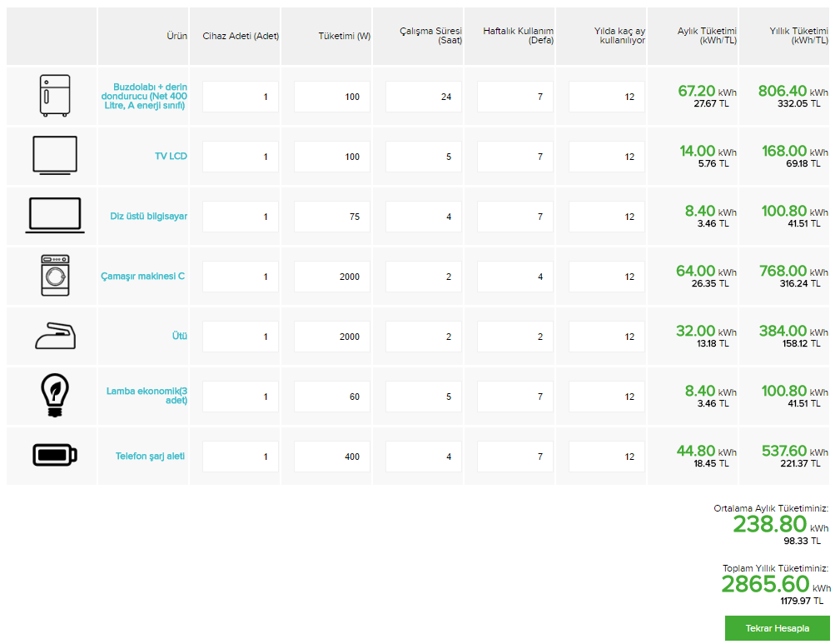Focus laptop working hours field

pyautogui.click(x=424, y=217)
